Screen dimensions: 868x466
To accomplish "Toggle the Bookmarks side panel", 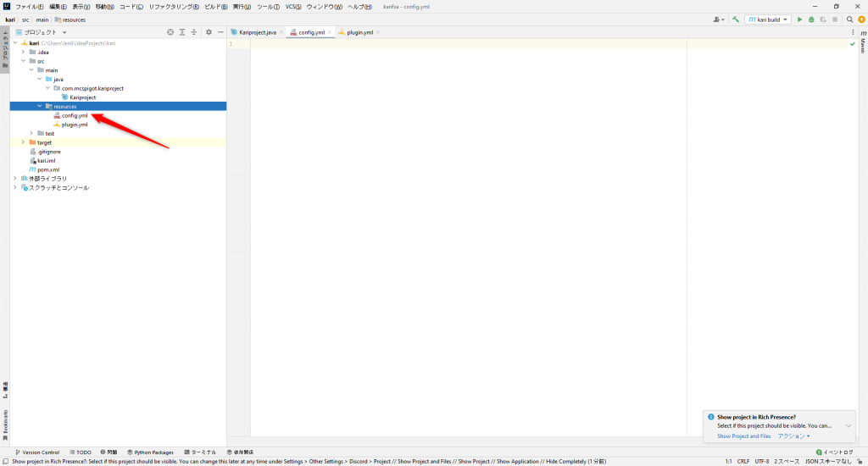I will 5,423.
